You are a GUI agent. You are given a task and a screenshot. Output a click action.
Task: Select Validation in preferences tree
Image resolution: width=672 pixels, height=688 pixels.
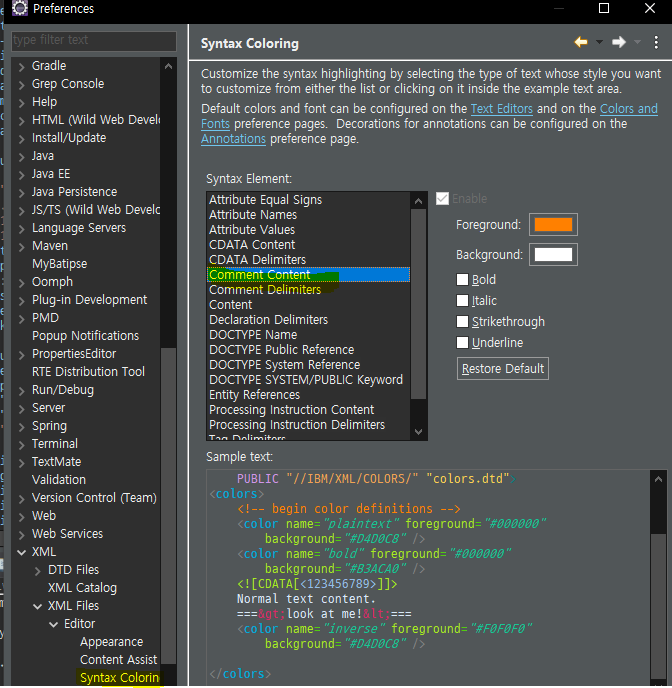click(x=59, y=480)
